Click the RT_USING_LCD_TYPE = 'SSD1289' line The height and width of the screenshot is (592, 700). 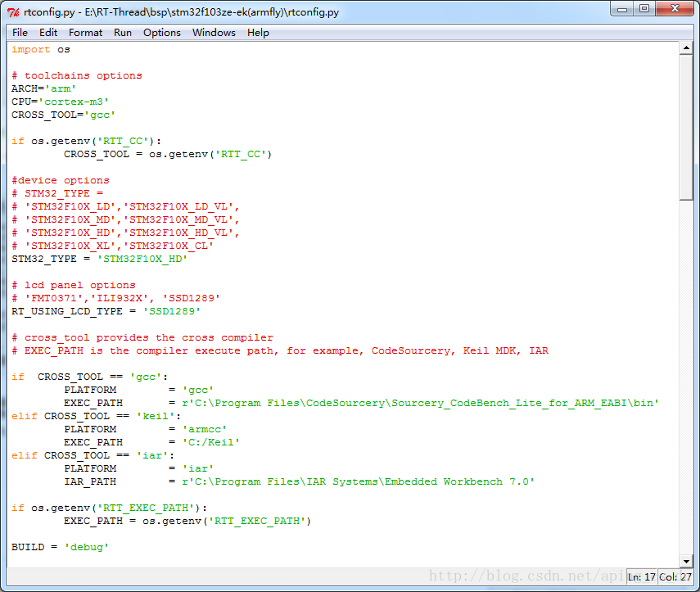point(106,311)
